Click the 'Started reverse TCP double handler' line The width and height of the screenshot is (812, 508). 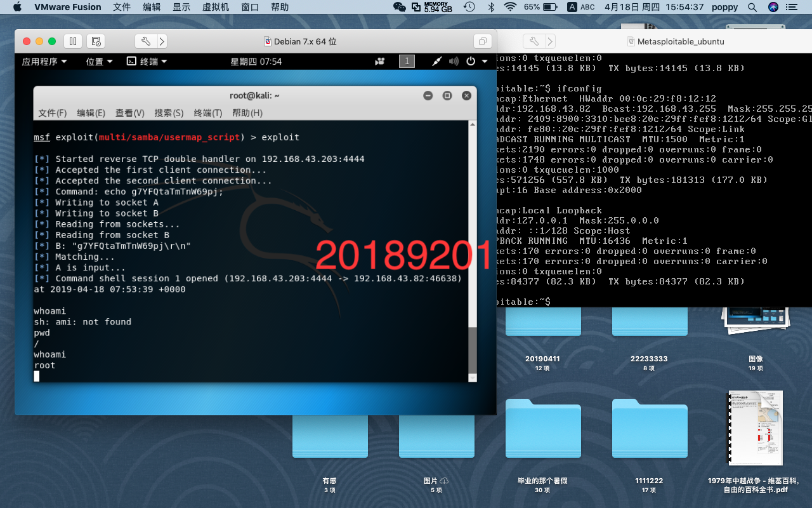[199, 159]
